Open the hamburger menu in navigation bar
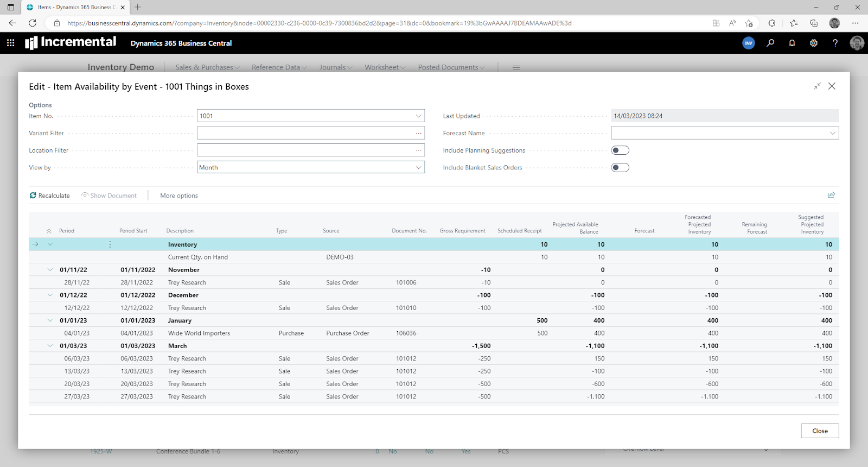Viewport: 868px width, 467px height. (x=516, y=67)
